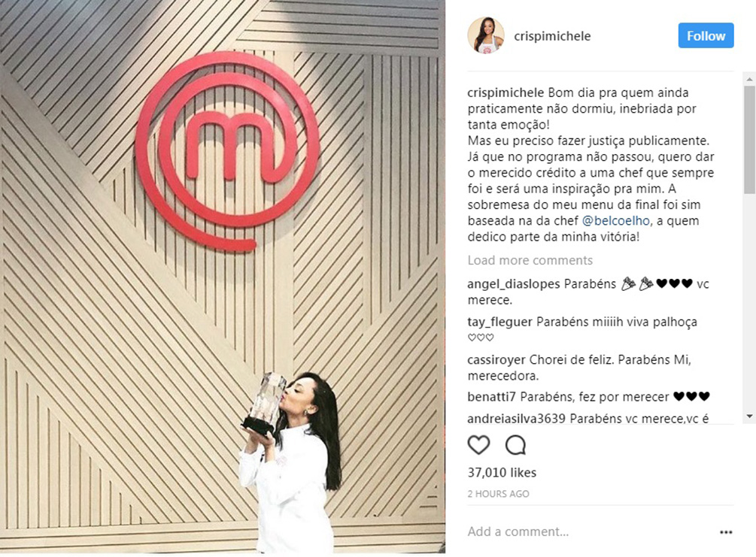Load more comments

[530, 260]
